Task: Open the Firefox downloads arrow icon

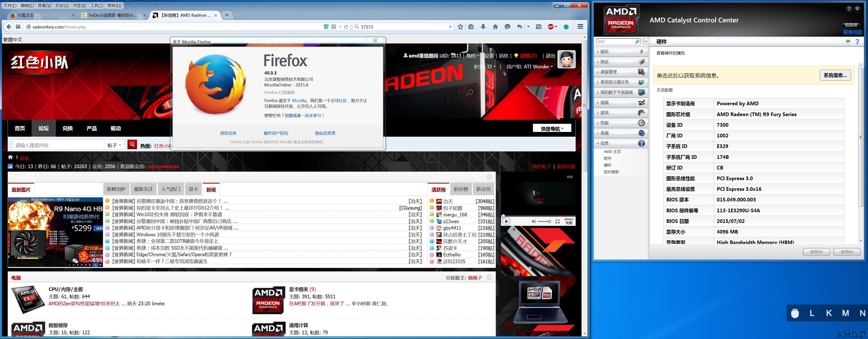Action: click(483, 27)
